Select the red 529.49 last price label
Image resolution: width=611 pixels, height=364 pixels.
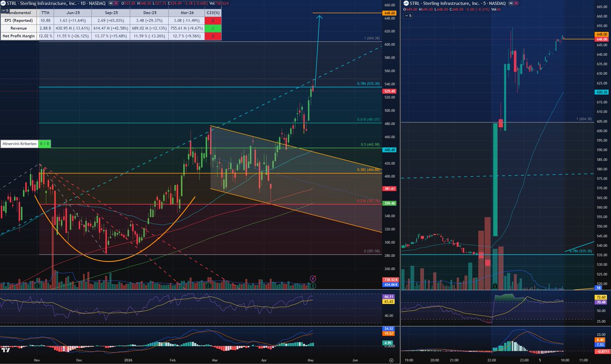pos(390,91)
